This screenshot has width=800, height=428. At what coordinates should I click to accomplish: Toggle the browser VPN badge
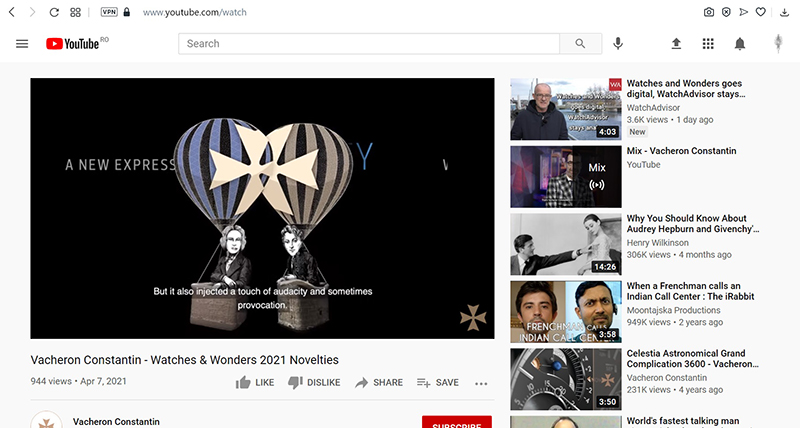coord(109,12)
